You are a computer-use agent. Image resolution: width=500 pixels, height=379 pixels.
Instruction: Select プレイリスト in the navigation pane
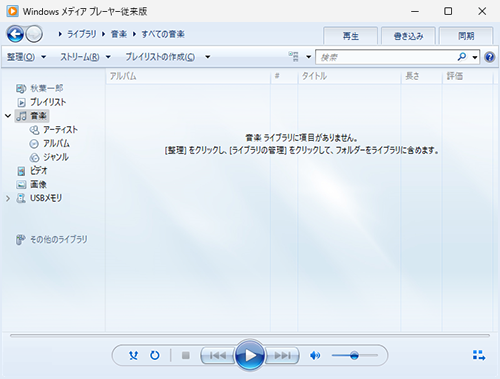tap(42, 102)
